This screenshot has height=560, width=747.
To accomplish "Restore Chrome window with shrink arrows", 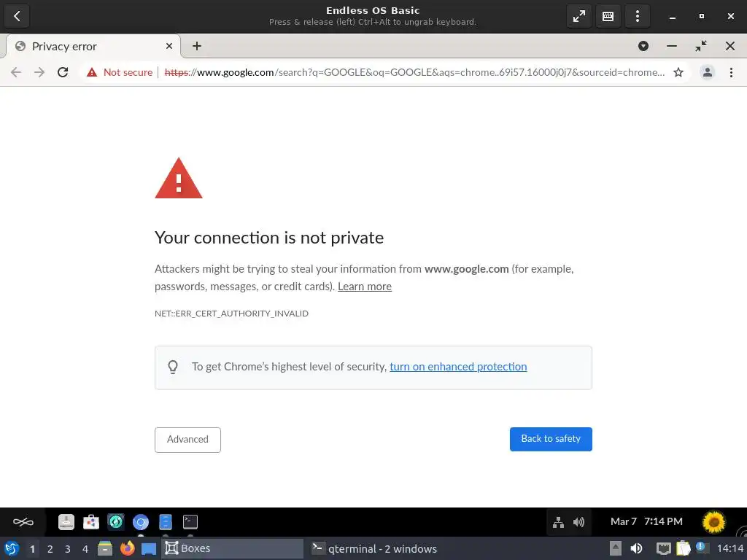I will [701, 46].
